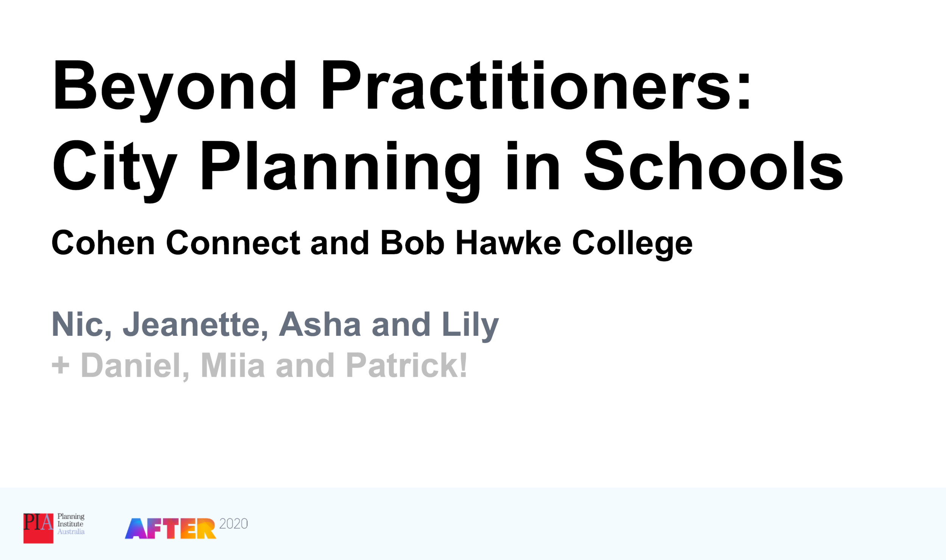Click the 2020 text beside AFTER
Image resolution: width=946 pixels, height=560 pixels.
pyautogui.click(x=233, y=524)
